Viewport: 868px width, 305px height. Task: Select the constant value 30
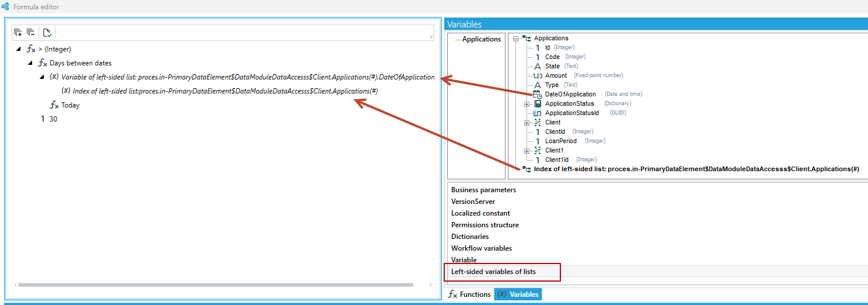[54, 119]
